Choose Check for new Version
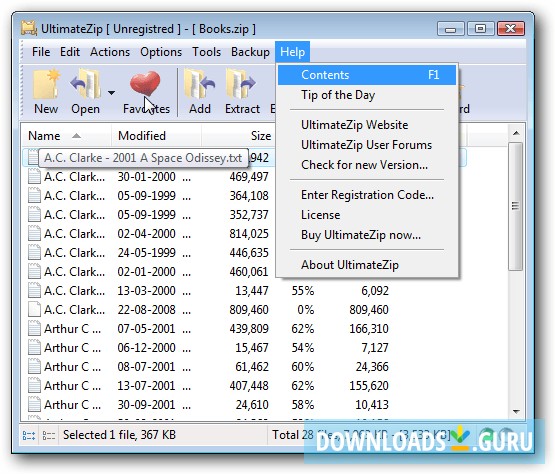Image resolution: width=555 pixels, height=474 pixels. click(367, 165)
